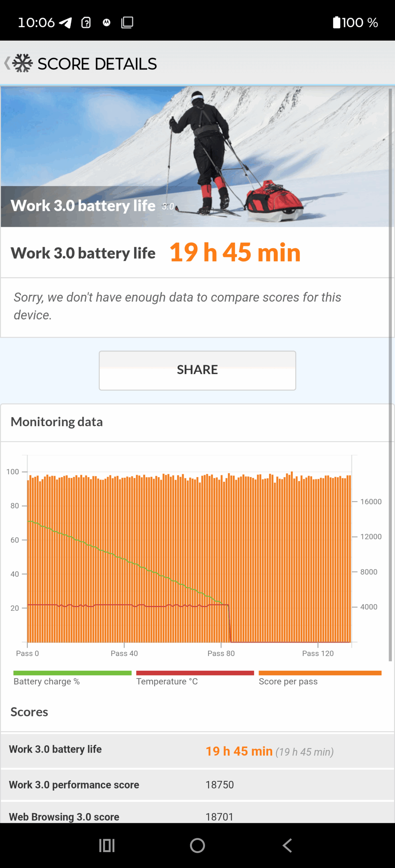Tap the question mark status icon
This screenshot has height=868, width=395.
click(86, 23)
